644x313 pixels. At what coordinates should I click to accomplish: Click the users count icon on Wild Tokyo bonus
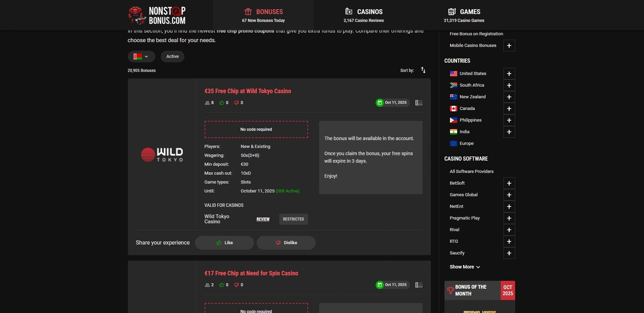coord(207,103)
